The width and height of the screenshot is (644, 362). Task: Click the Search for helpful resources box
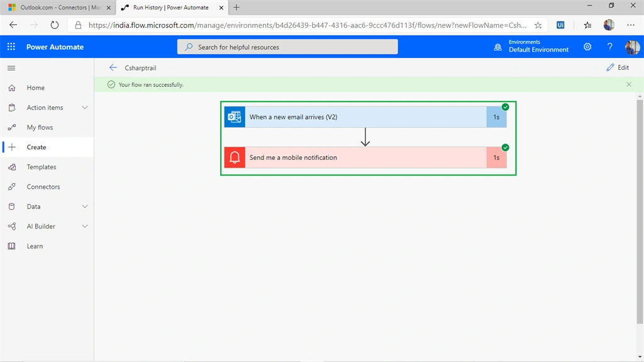(287, 47)
